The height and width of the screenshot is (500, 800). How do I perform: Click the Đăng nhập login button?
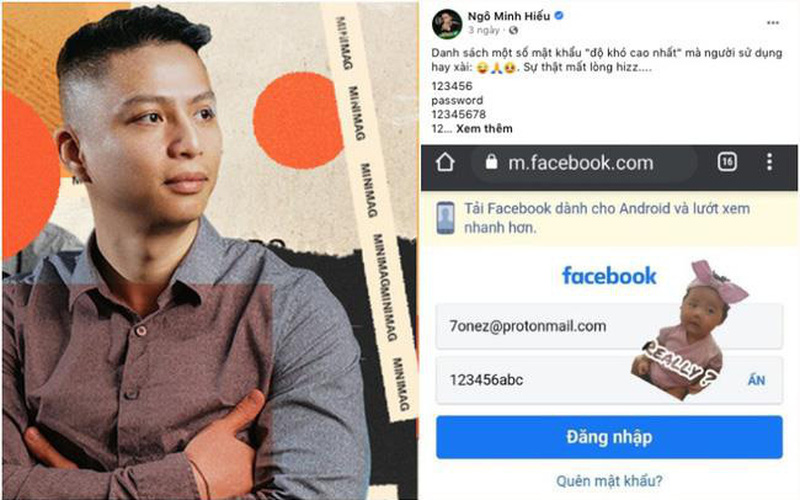pyautogui.click(x=609, y=437)
